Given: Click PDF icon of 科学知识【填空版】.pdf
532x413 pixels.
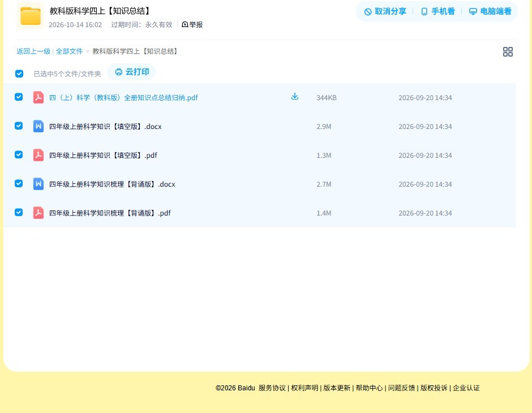Looking at the screenshot, I should [38, 155].
